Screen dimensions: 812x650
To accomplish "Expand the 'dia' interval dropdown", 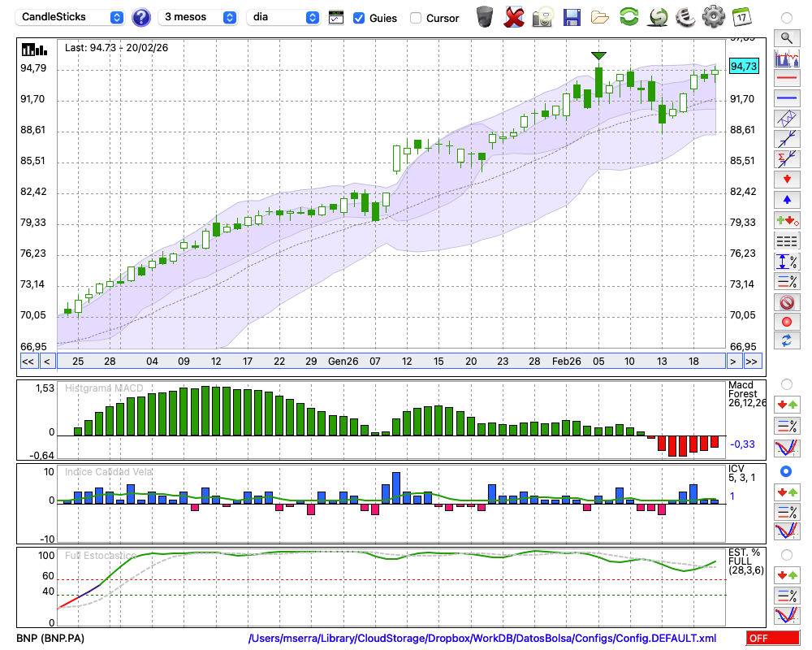I will pos(283,17).
